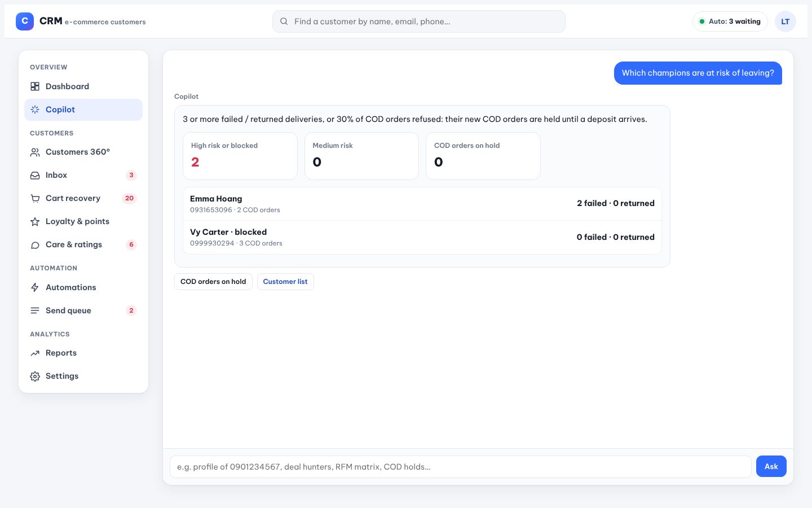
Task: Click the Care & ratings badge showing 6
Action: point(131,244)
